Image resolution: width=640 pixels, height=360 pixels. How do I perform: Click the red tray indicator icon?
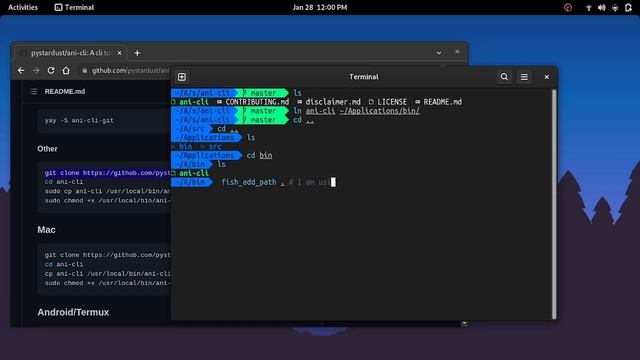[567, 7]
